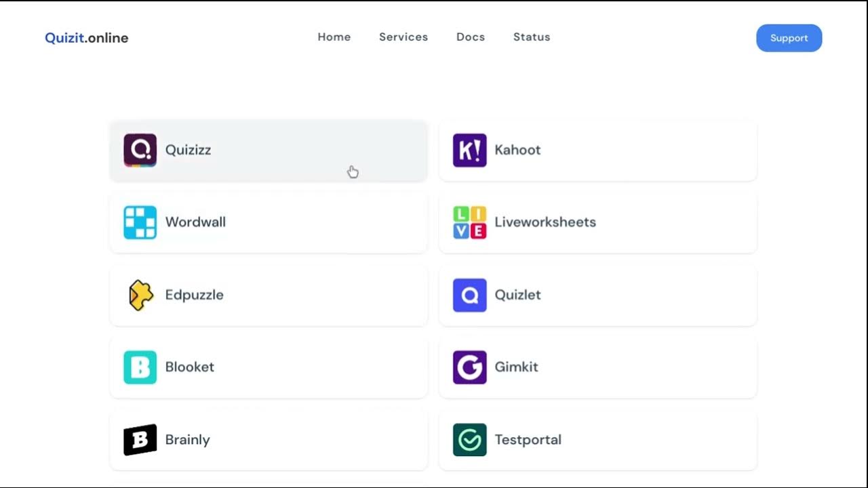Click the Brainly B icon
The height and width of the screenshot is (488, 868).
click(140, 440)
